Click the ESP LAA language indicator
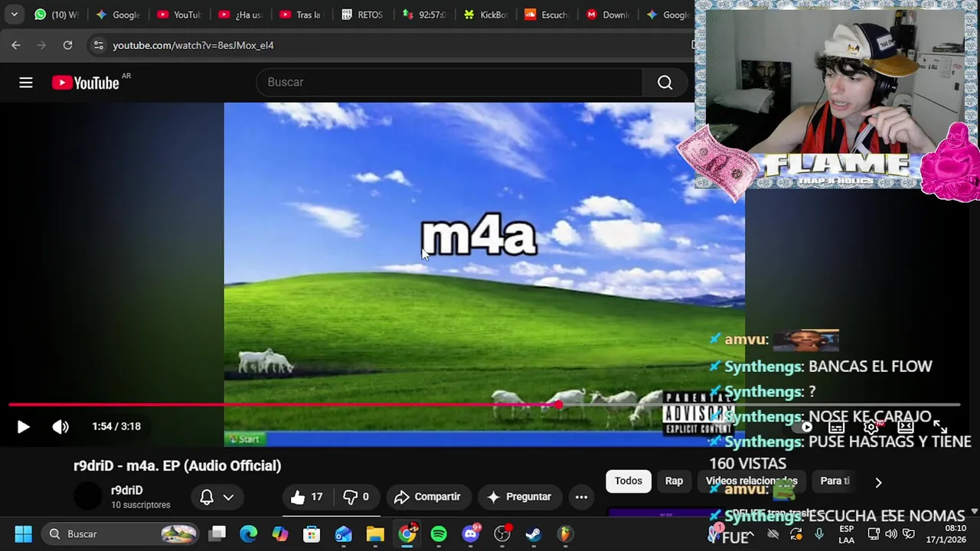Image resolution: width=980 pixels, height=551 pixels. pyautogui.click(x=846, y=534)
